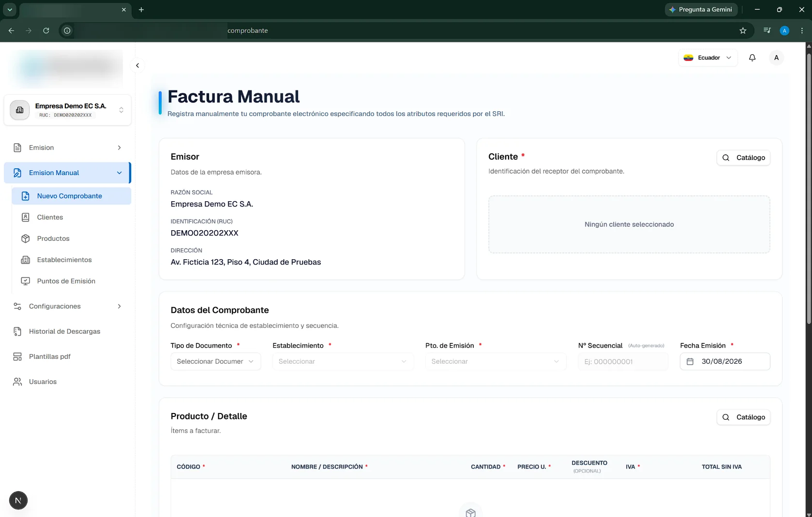This screenshot has height=517, width=812.
Task: Open the Chrome profile avatar
Action: 784,30
